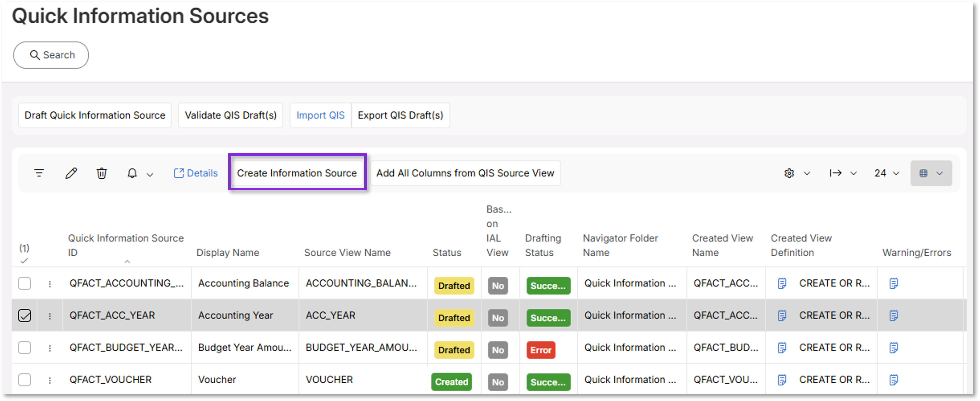The width and height of the screenshot is (980, 401).
Task: Click Import QIS button
Action: (x=320, y=115)
